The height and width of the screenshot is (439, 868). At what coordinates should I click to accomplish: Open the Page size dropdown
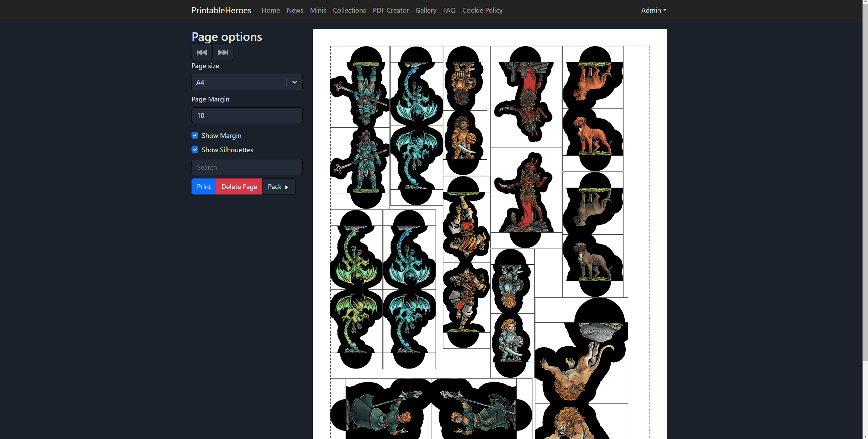coord(293,82)
